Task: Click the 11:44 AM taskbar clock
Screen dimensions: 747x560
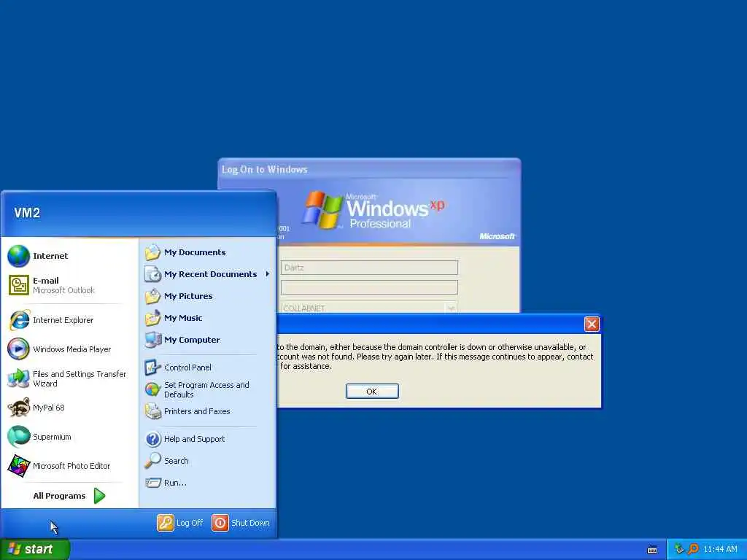Action: [720, 550]
